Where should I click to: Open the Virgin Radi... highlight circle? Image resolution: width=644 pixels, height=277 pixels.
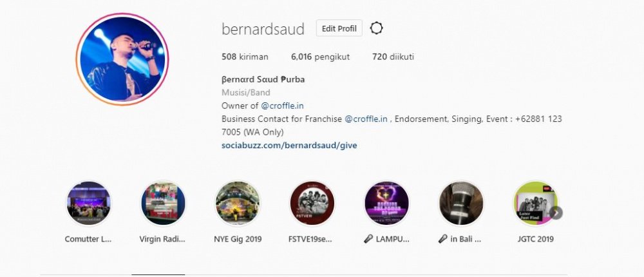[x=163, y=204]
